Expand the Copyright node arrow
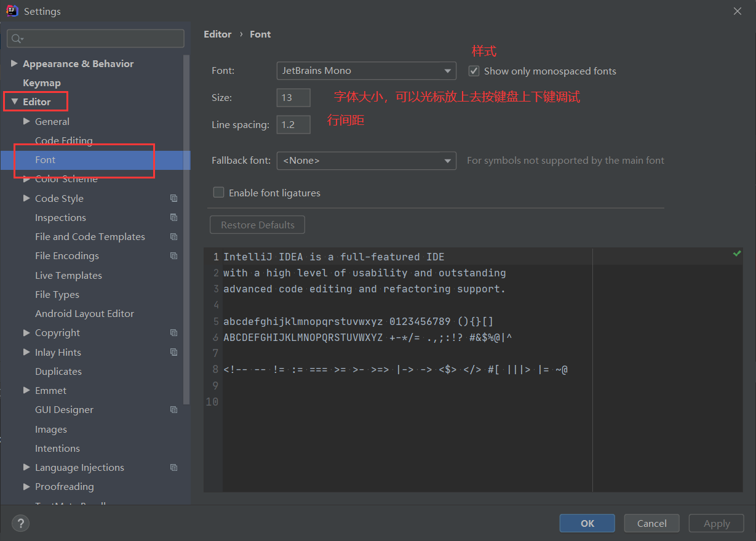Image resolution: width=756 pixels, height=541 pixels. click(26, 332)
